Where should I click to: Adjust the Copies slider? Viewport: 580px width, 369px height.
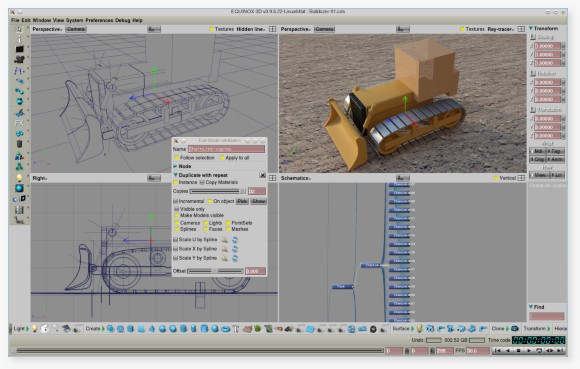218,191
